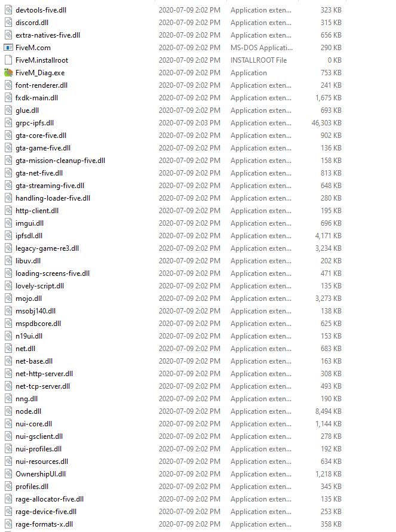The image size is (396, 532).
Task: Click the 1,218 KB size of OwnershipUI.dll
Action: 328,474
